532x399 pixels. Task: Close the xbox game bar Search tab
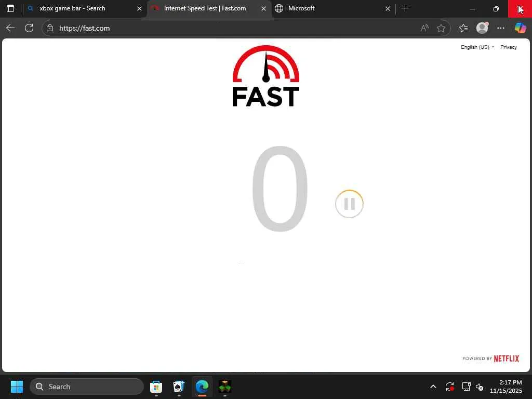click(x=139, y=8)
